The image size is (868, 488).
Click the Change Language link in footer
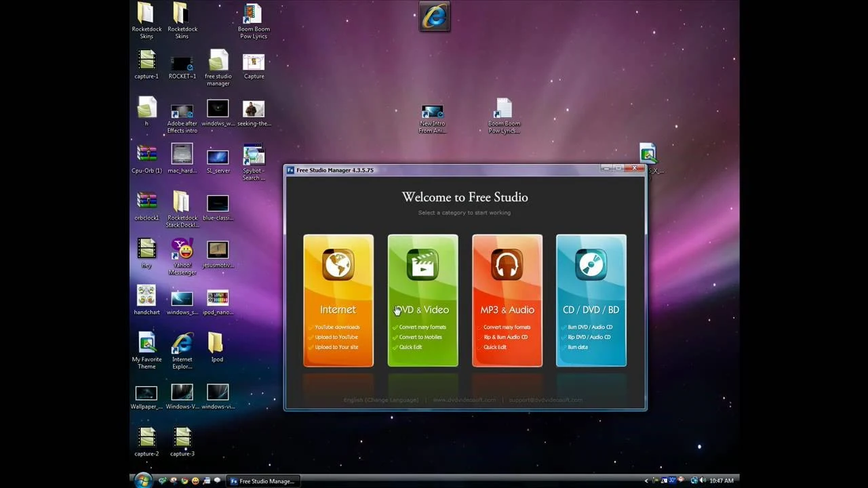[x=391, y=400]
